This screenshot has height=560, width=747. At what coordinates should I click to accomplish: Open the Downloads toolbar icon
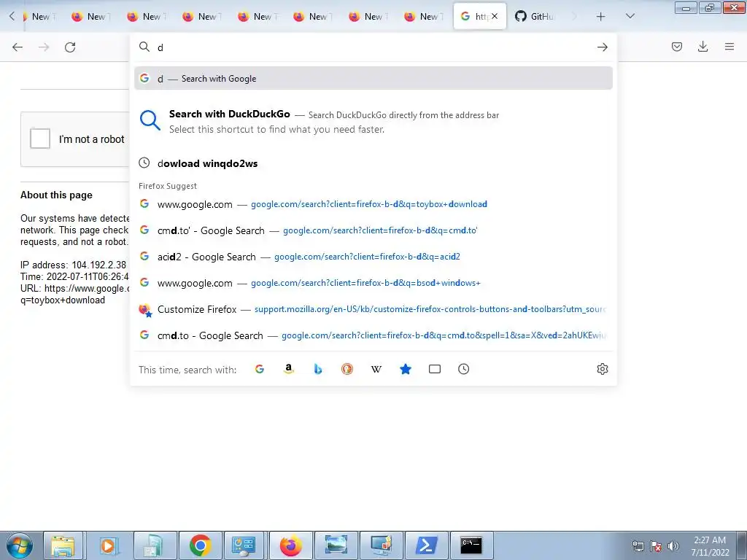pyautogui.click(x=703, y=47)
